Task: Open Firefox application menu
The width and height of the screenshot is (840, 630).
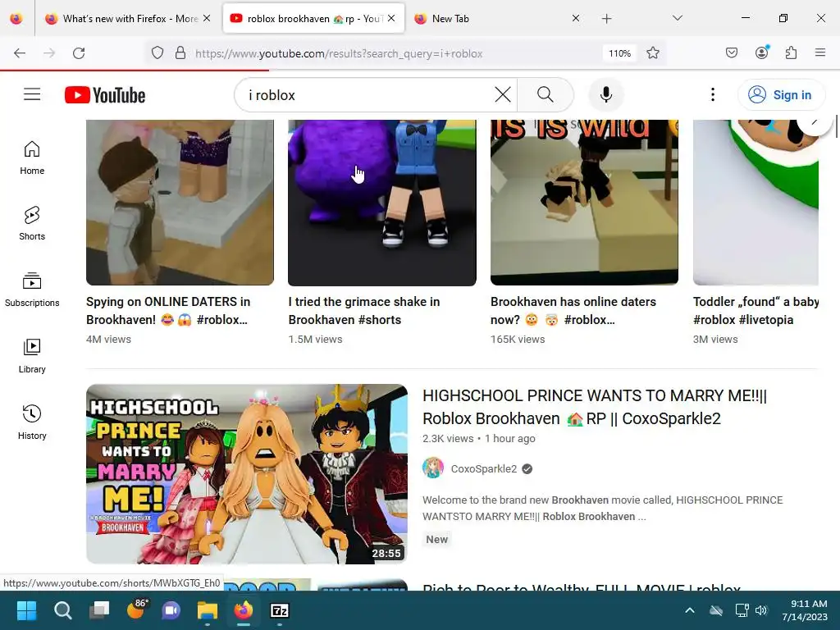Action: 820,53
